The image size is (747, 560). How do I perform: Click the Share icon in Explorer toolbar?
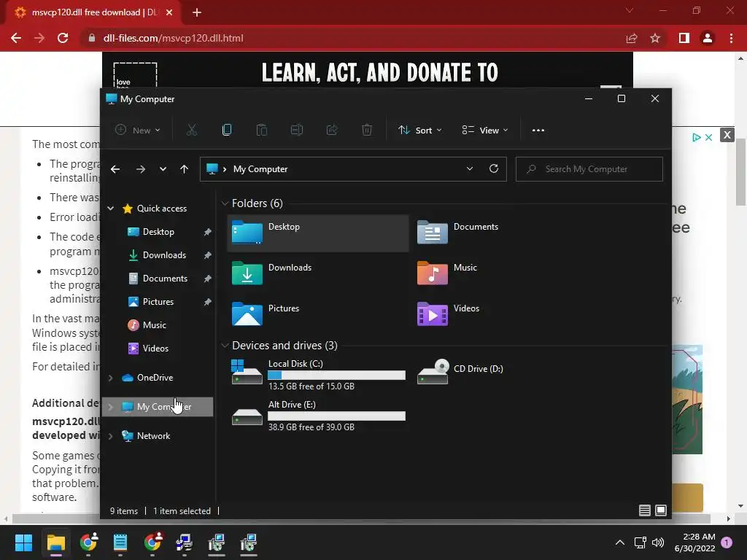pyautogui.click(x=332, y=130)
